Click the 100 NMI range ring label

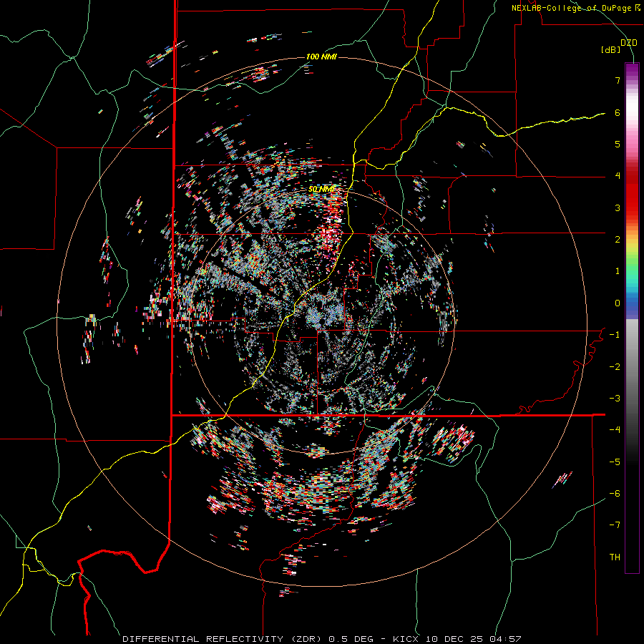(321, 57)
